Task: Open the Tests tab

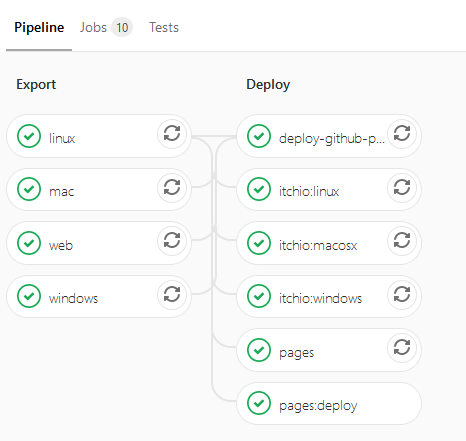Action: pyautogui.click(x=164, y=27)
